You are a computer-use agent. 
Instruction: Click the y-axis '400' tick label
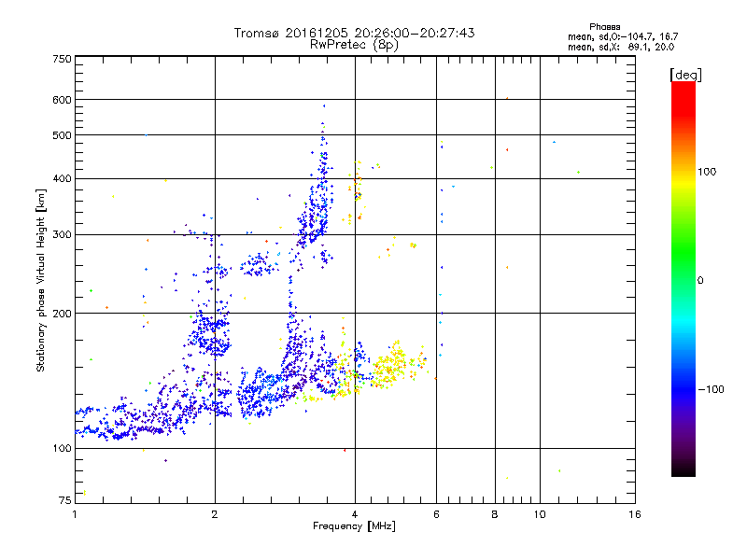[62, 178]
